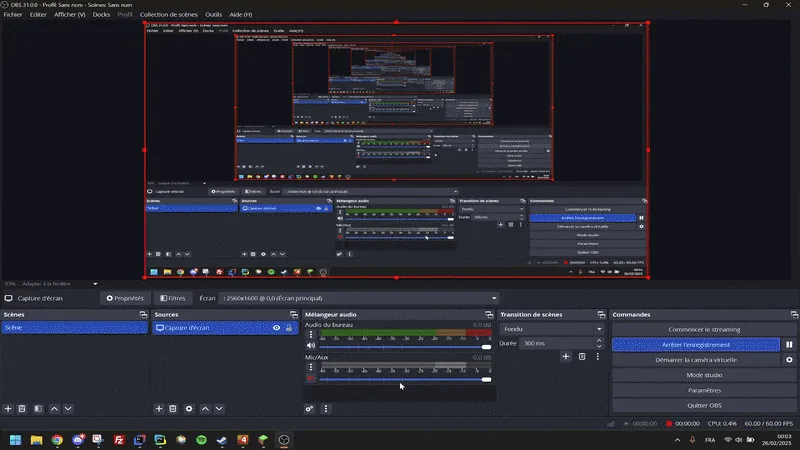Add a scene transition with plus icon

click(566, 356)
